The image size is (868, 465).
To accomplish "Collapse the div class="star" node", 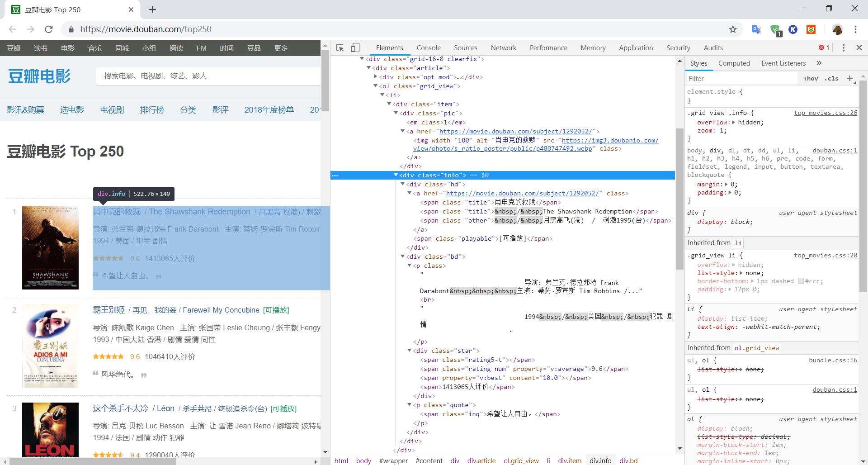I will point(409,351).
